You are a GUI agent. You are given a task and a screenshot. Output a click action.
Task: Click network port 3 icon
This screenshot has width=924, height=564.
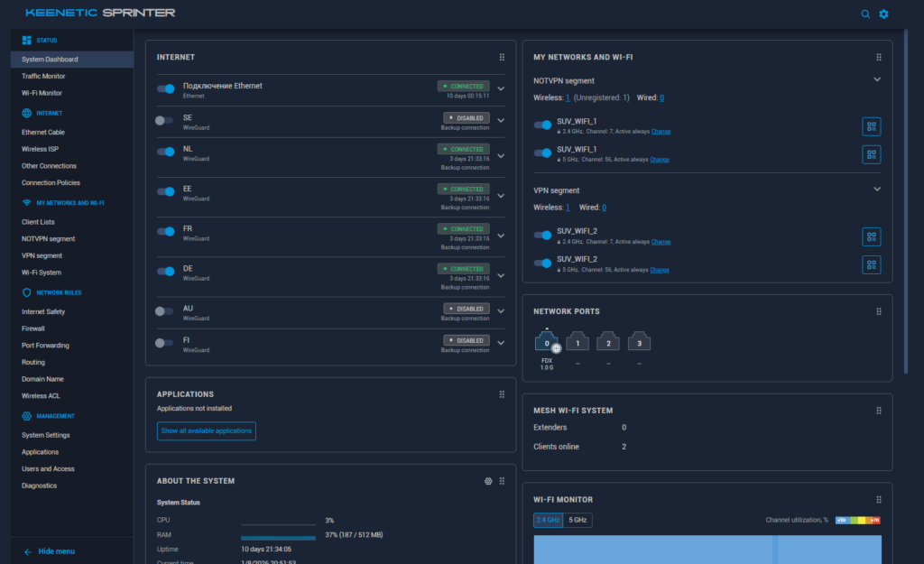tap(639, 342)
